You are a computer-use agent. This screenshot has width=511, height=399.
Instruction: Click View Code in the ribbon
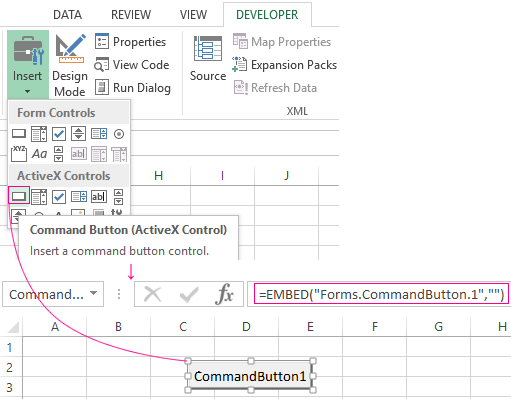point(132,65)
